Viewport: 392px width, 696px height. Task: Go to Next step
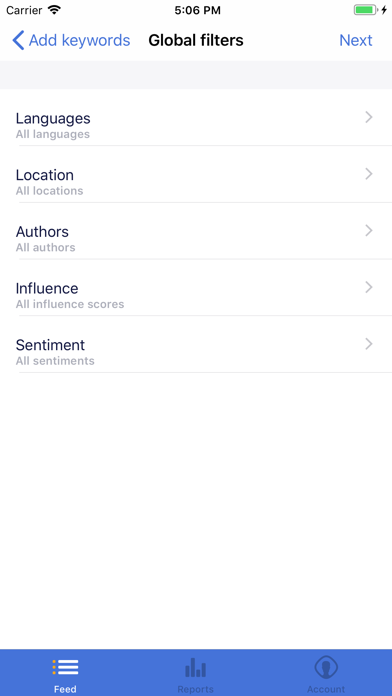pos(356,40)
